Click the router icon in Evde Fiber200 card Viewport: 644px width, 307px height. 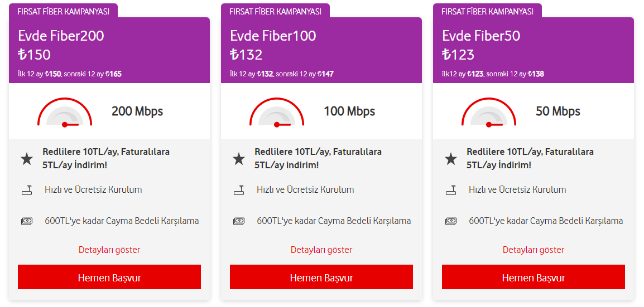click(27, 190)
